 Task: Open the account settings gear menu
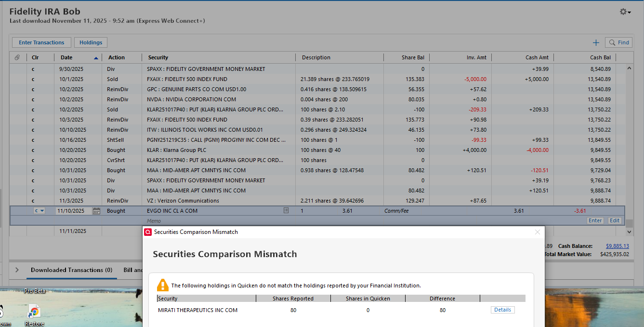click(625, 12)
